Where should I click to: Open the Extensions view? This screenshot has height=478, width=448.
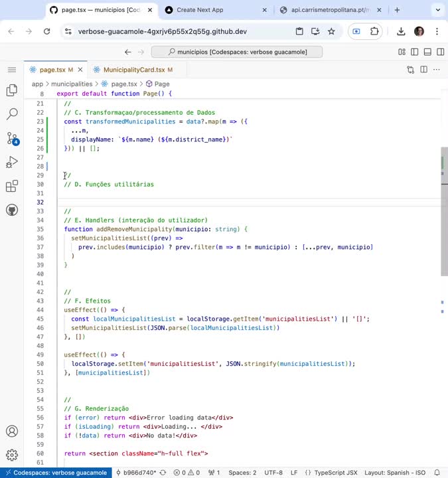point(12,186)
